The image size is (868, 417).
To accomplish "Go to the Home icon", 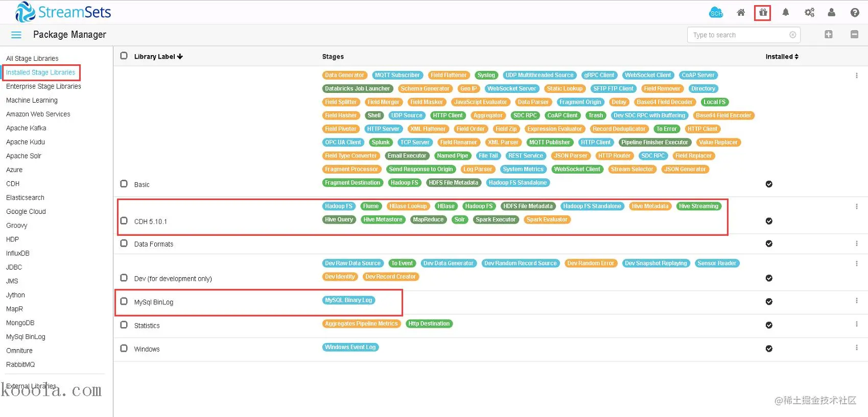I will point(741,13).
